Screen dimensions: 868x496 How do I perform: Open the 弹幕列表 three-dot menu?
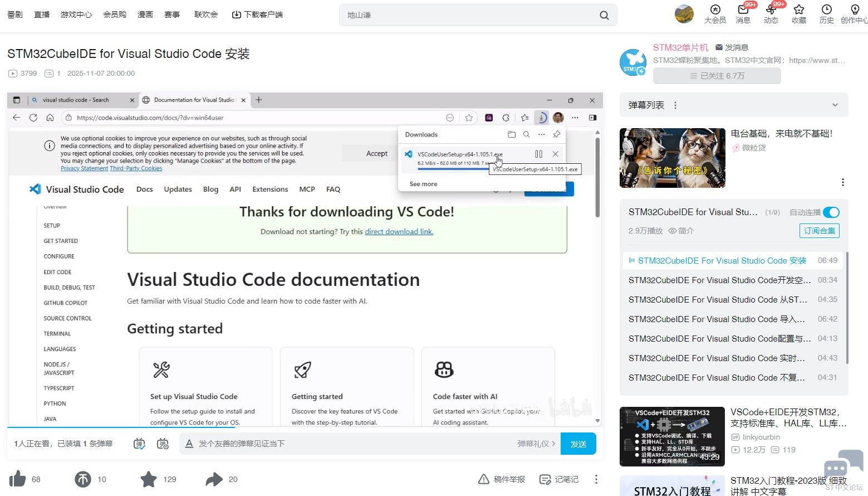point(675,105)
